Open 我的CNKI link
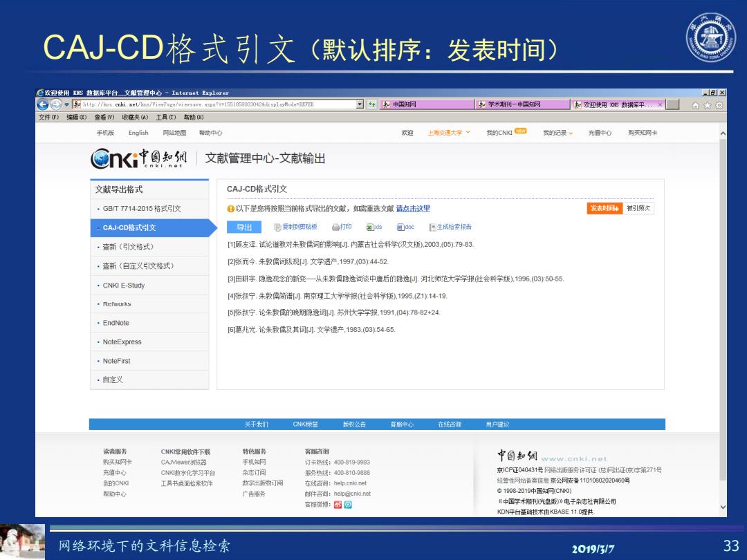 tap(499, 133)
